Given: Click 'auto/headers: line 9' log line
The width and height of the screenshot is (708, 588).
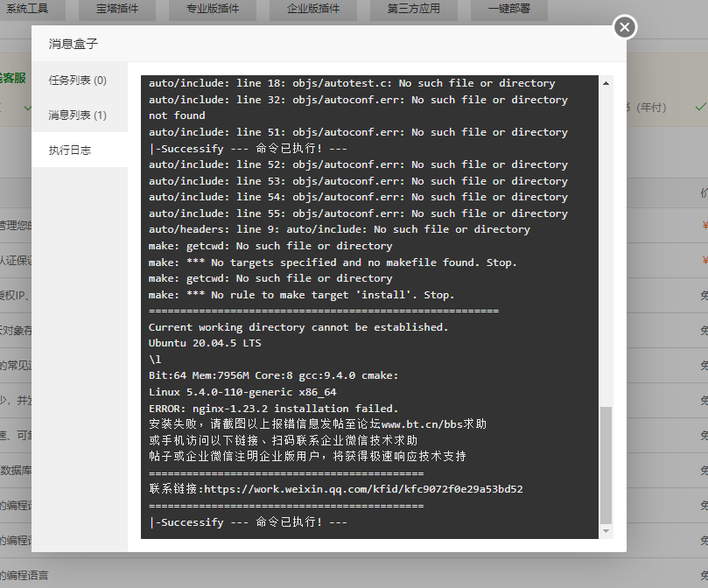Looking at the screenshot, I should click(x=339, y=229).
